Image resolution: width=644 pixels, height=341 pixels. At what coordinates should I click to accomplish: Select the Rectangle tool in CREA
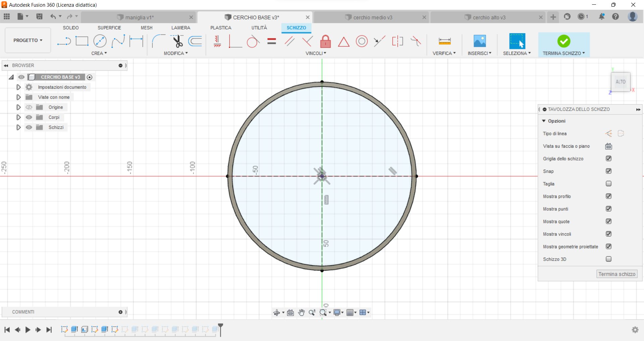pos(82,41)
